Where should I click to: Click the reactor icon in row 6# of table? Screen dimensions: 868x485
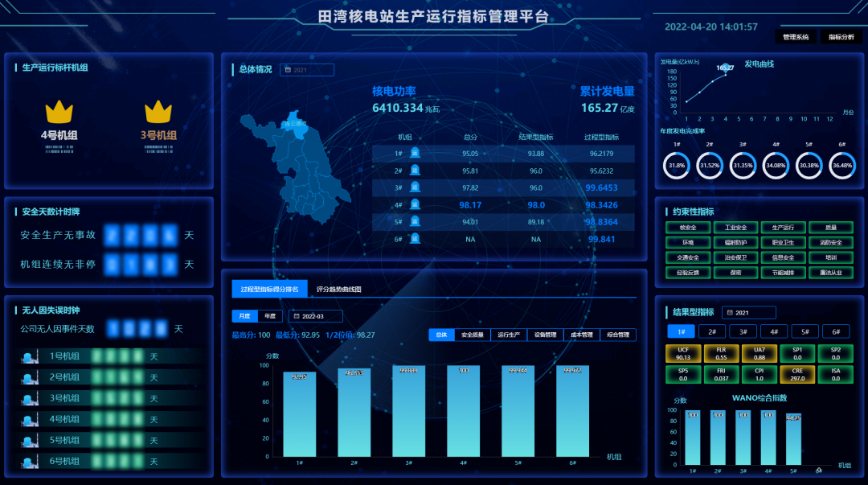tap(415, 239)
